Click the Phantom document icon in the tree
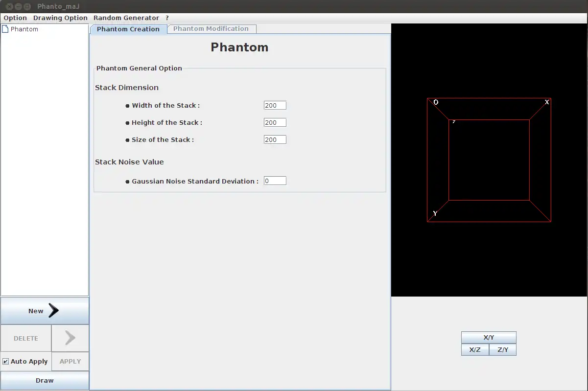 [5, 29]
